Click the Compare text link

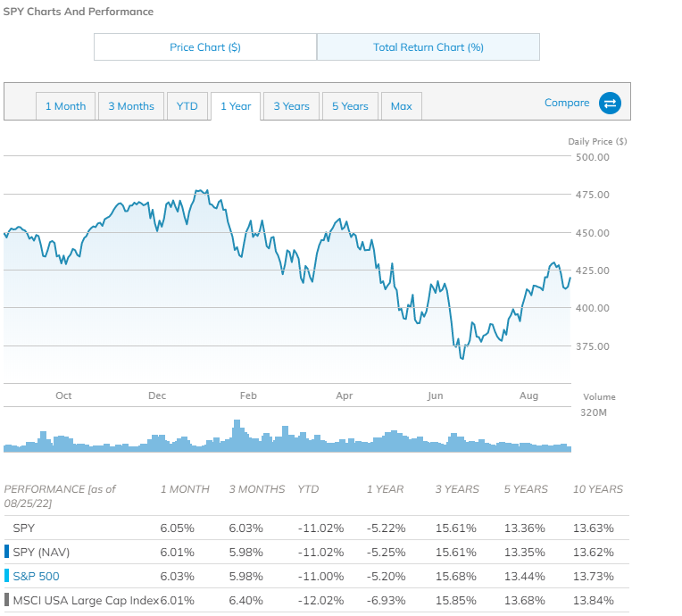pyautogui.click(x=567, y=103)
